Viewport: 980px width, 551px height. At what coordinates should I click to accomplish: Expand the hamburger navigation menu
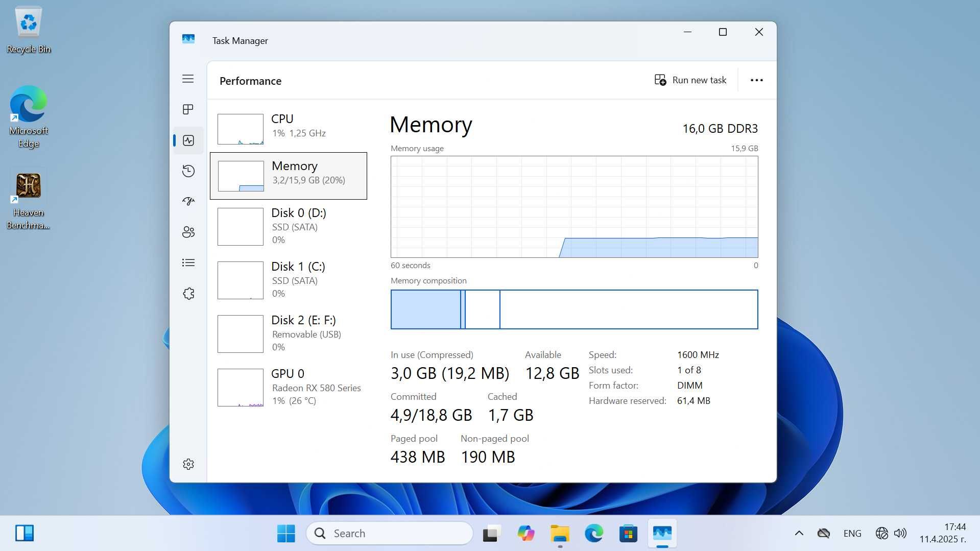point(188,79)
